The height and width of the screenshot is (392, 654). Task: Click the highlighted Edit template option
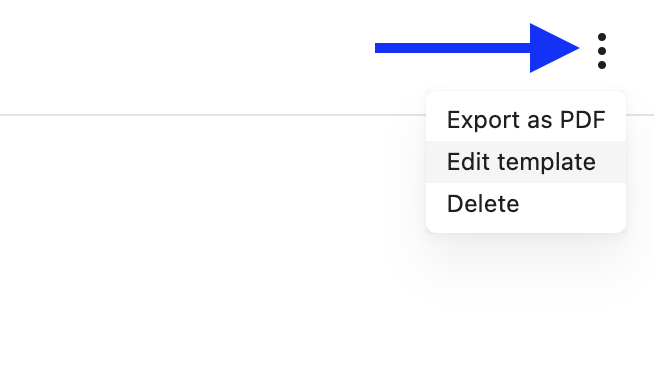pyautogui.click(x=526, y=162)
